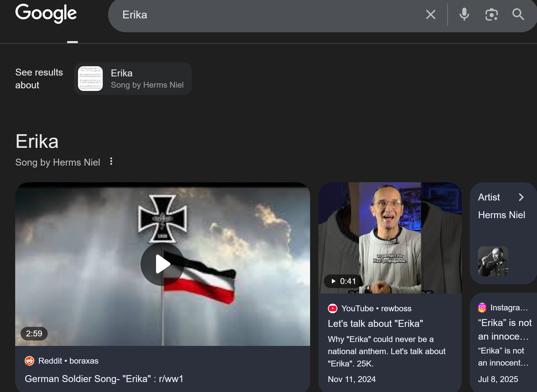
Task: Click the Instagram icon on the card
Action: point(482,308)
